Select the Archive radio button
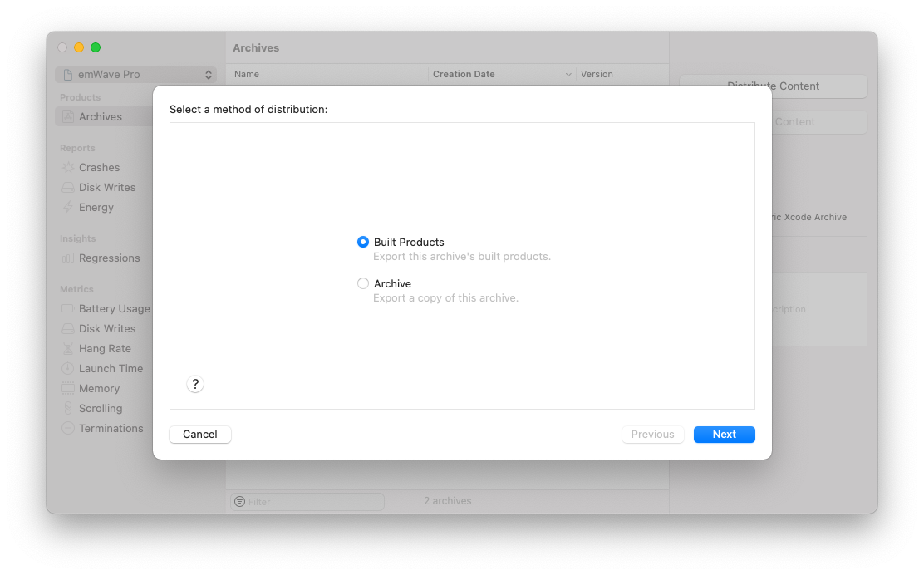Viewport: 924px width, 575px height. tap(363, 283)
